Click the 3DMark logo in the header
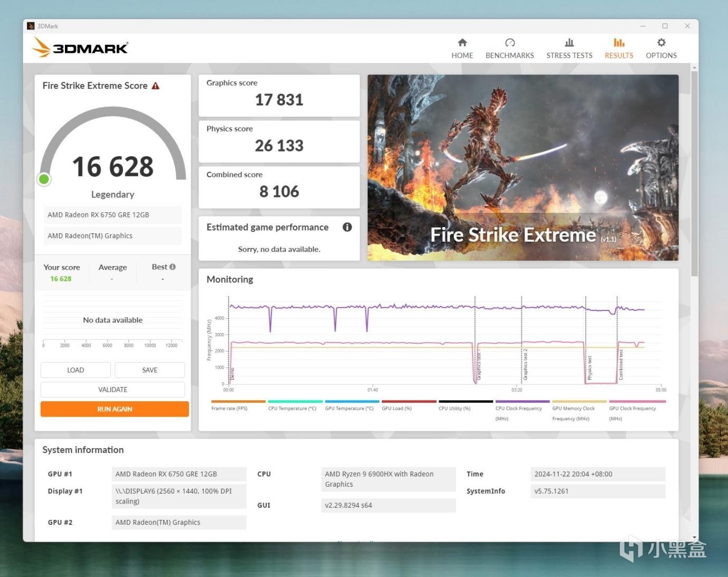This screenshot has height=577, width=728. [80, 48]
